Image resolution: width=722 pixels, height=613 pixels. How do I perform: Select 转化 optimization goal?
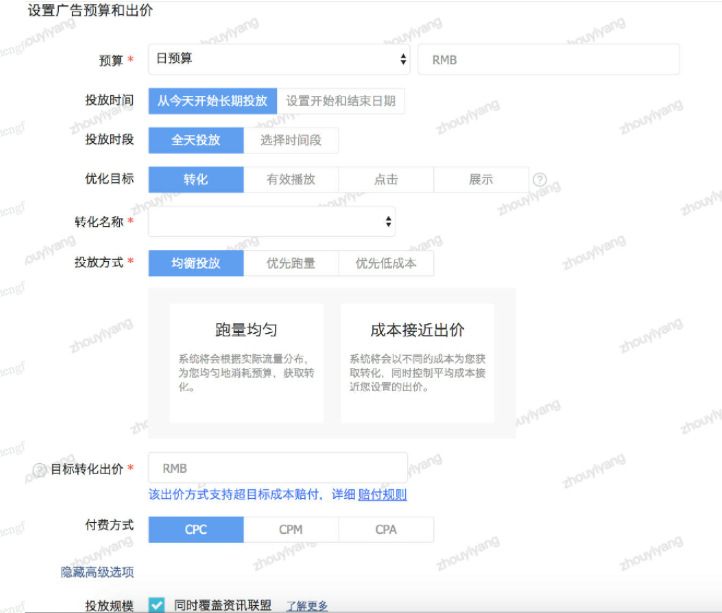click(195, 180)
